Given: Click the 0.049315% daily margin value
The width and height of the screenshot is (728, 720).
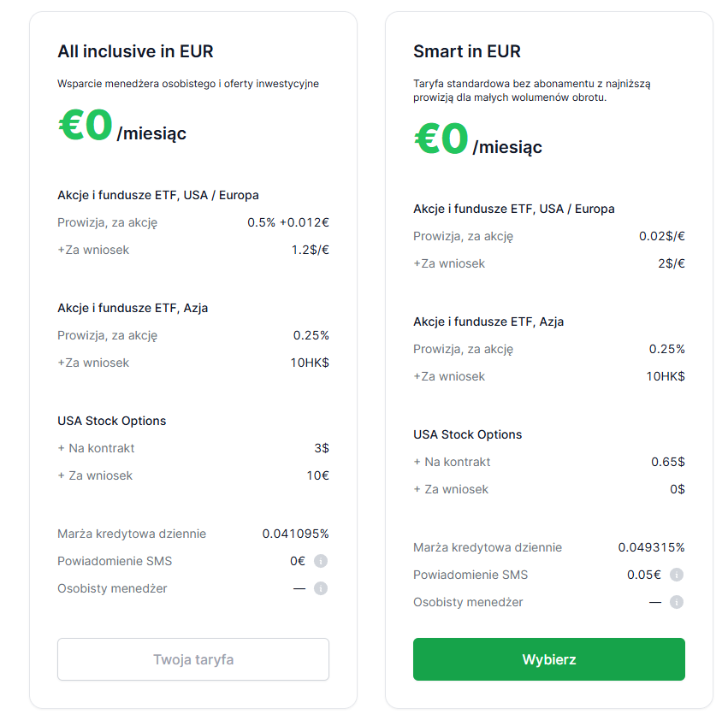Looking at the screenshot, I should (651, 547).
